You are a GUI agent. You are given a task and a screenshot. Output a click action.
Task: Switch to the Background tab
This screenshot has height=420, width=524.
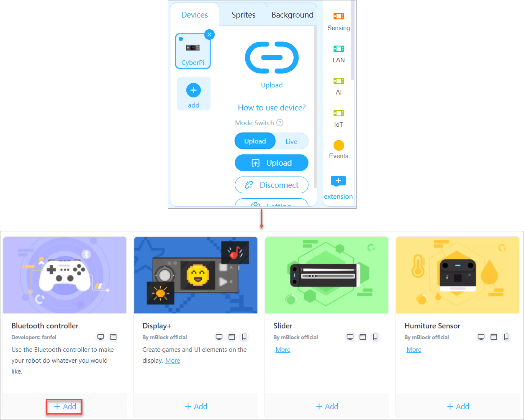point(292,15)
